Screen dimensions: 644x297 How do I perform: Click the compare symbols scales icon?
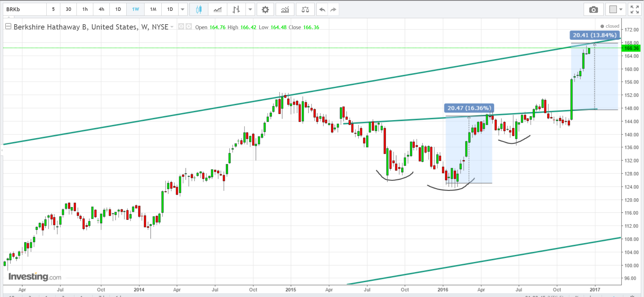tap(305, 9)
